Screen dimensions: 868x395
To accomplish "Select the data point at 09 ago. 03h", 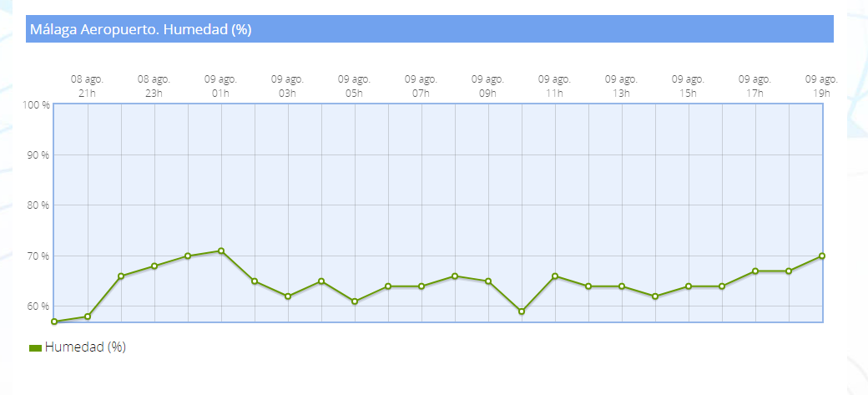I will 288,296.
